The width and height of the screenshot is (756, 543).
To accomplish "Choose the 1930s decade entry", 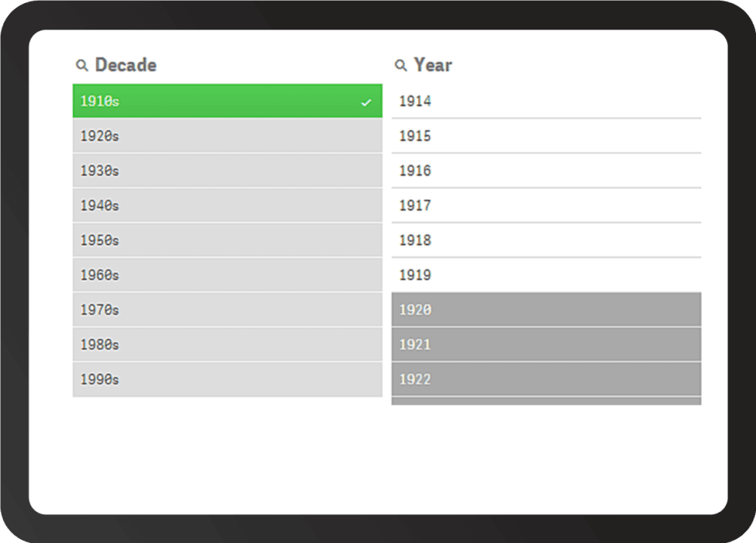I will [x=227, y=171].
